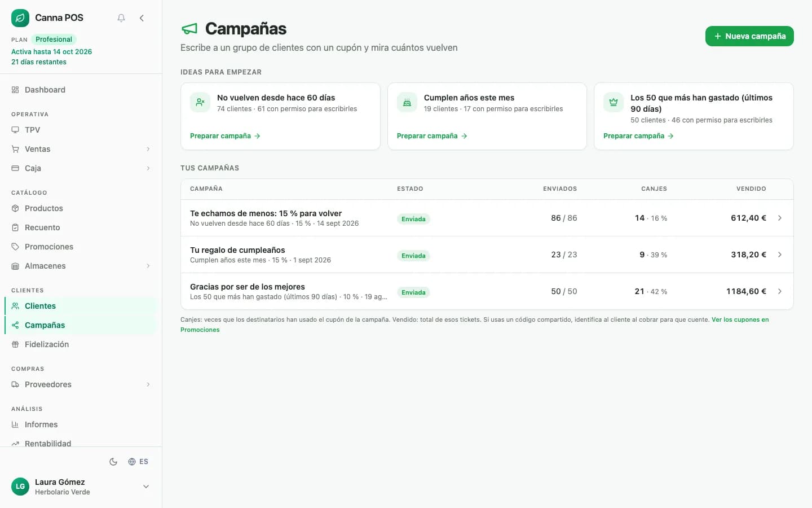This screenshot has height=508, width=812.
Task: Click the user-x icon on the 60 días card
Action: coord(200,102)
